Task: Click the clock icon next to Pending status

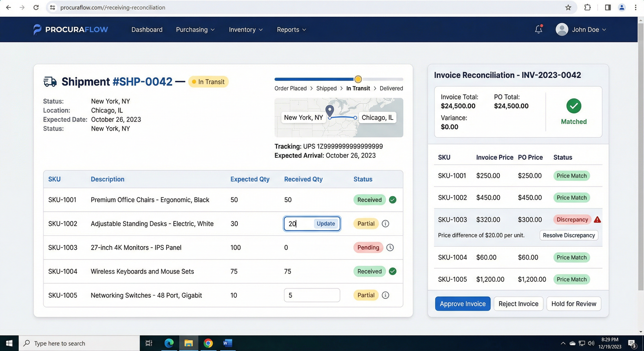Action: click(390, 247)
